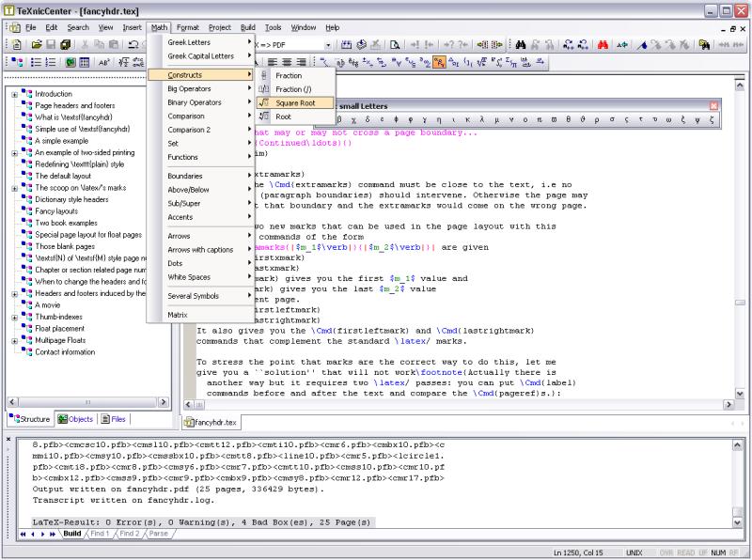Open the Arrows with captions submenu
This screenshot has width=752, height=560.
point(200,250)
